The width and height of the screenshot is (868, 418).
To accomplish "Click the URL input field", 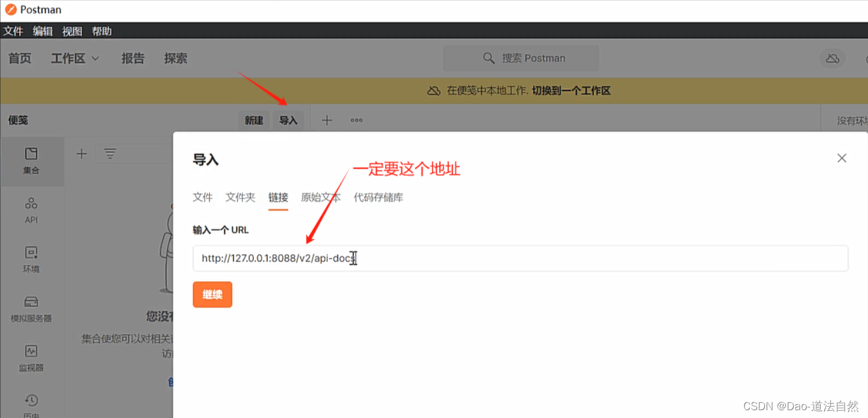I will tap(520, 258).
